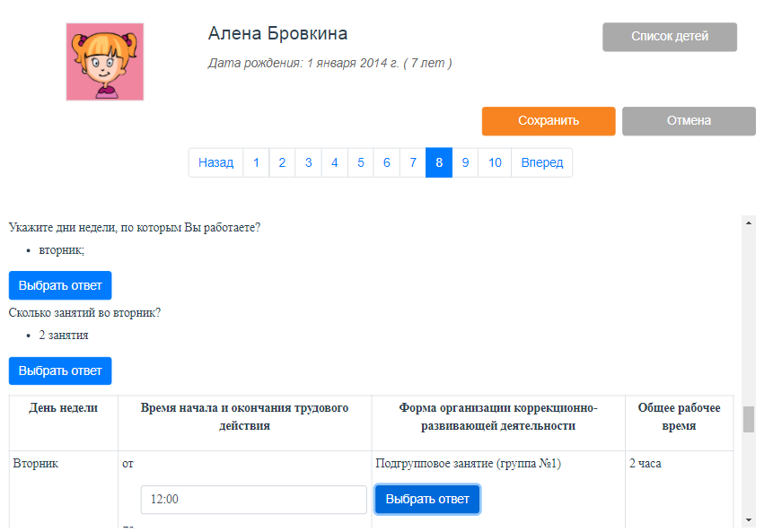This screenshot has width=764, height=532.
Task: Switch to page 2
Action: coord(282,162)
